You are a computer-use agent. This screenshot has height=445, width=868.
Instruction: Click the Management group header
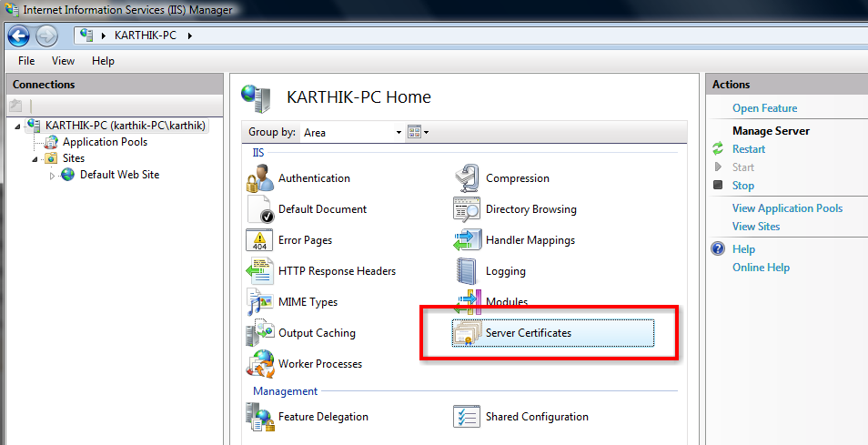coord(285,391)
